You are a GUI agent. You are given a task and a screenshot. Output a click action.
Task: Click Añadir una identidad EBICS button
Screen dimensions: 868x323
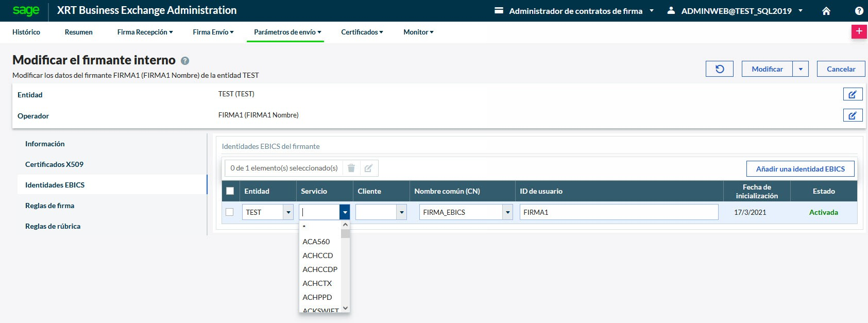800,169
